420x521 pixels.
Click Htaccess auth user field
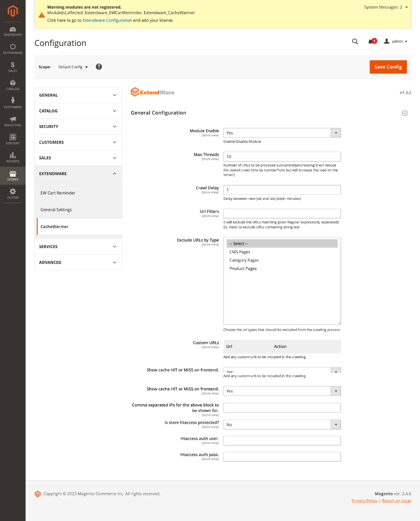[282, 441]
